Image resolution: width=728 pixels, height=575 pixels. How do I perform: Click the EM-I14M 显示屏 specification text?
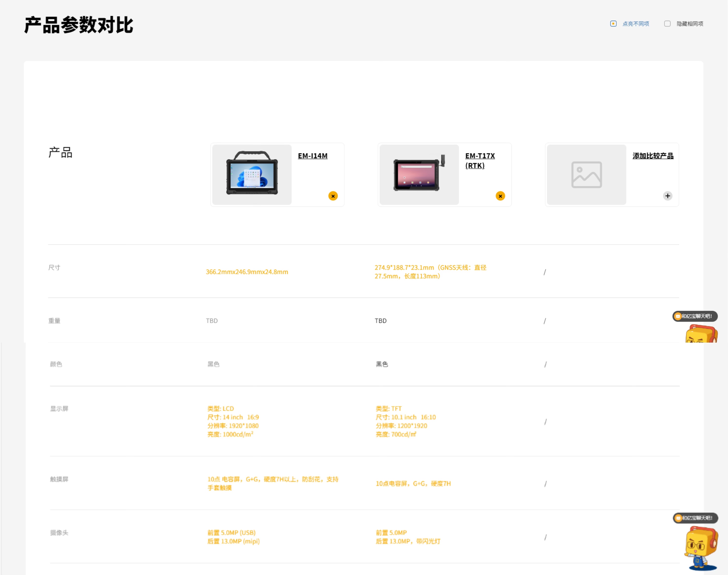[x=233, y=421]
